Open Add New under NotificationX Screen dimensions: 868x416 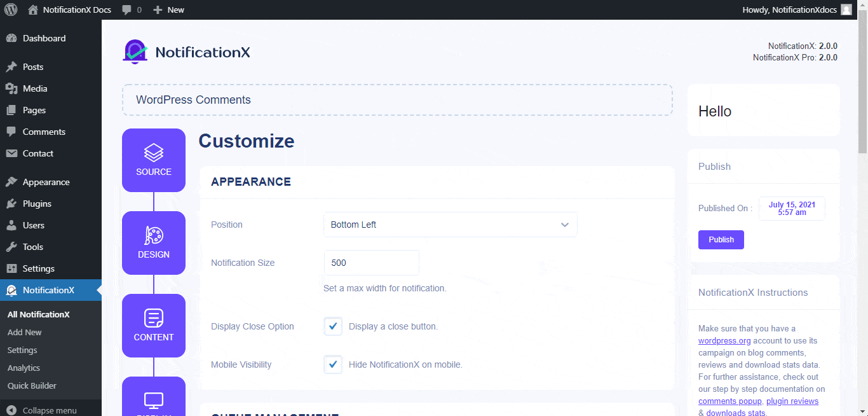(25, 332)
